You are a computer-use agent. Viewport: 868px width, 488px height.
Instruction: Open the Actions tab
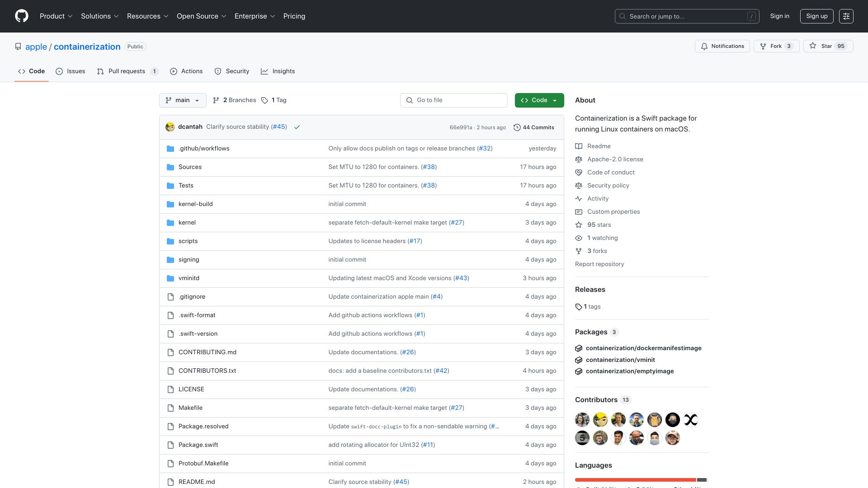coord(186,71)
